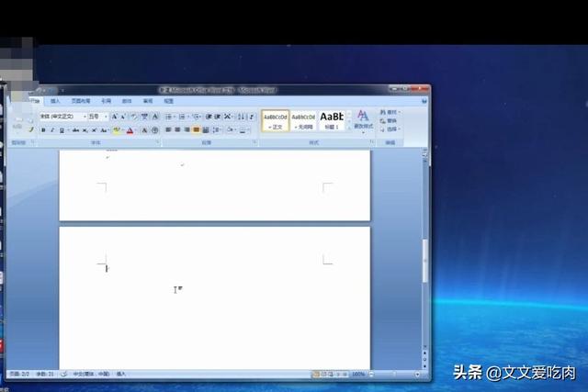Click the sort icon in Paragraph group
The image size is (588, 392).
point(241,117)
